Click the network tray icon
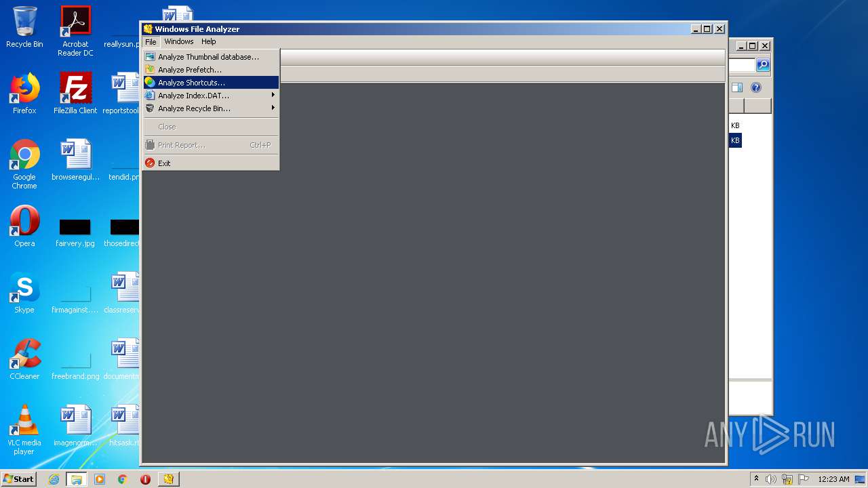Viewport: 868px width, 488px height. point(787,479)
